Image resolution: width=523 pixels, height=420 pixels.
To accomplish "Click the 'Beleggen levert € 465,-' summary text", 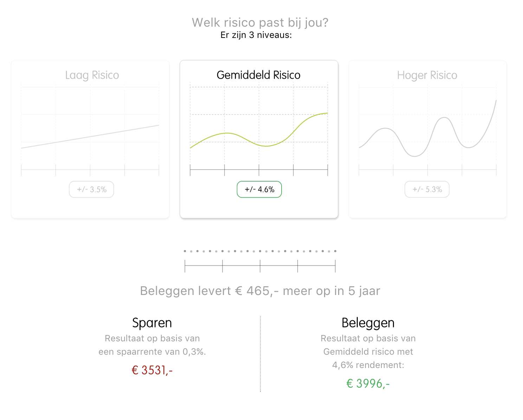I will [x=260, y=291].
